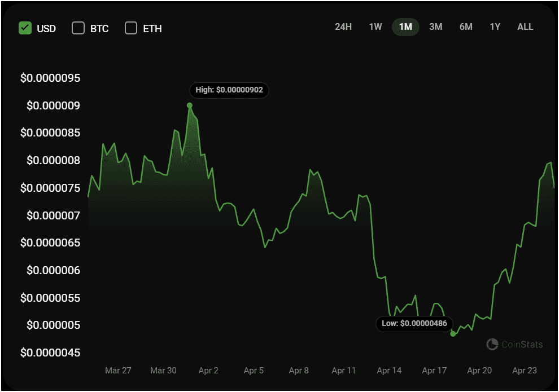
Task: Show the ALL-time price chart
Action: click(x=525, y=27)
